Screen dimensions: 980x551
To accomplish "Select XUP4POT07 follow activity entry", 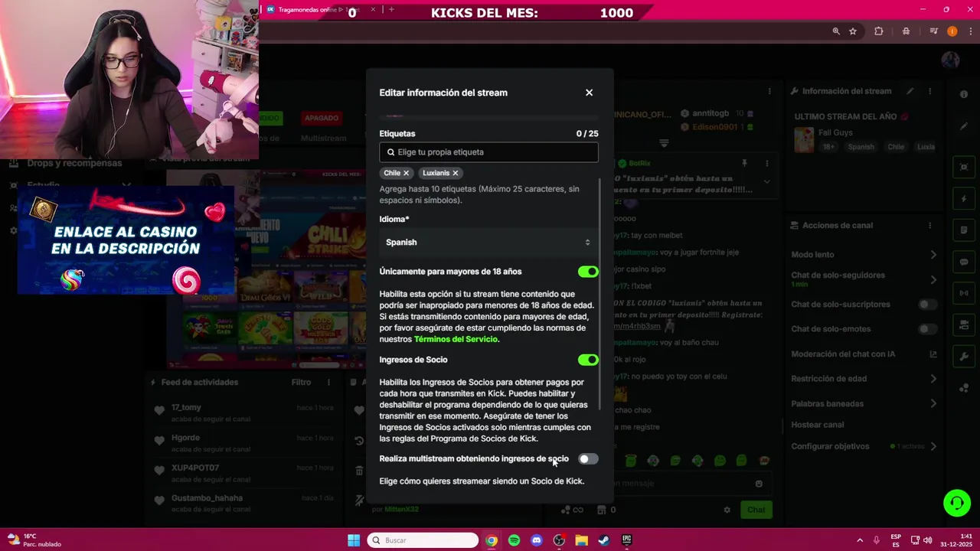I will tap(243, 473).
